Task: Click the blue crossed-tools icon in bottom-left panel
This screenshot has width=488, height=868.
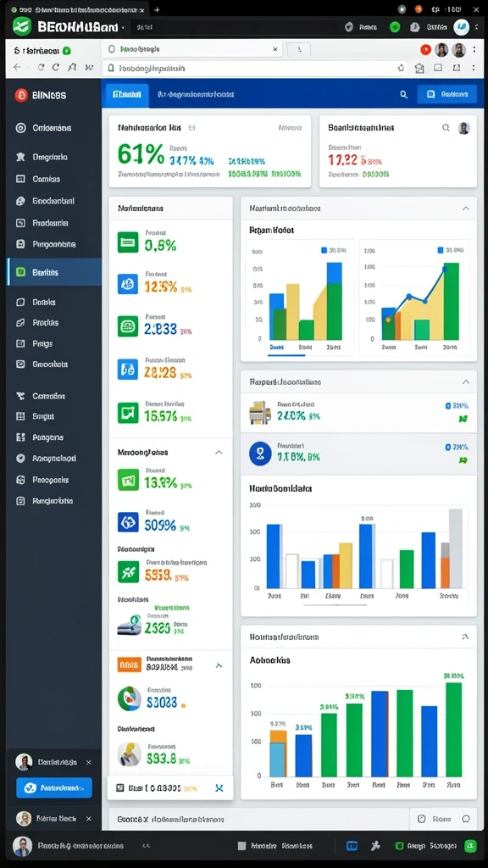Action: pyautogui.click(x=219, y=787)
